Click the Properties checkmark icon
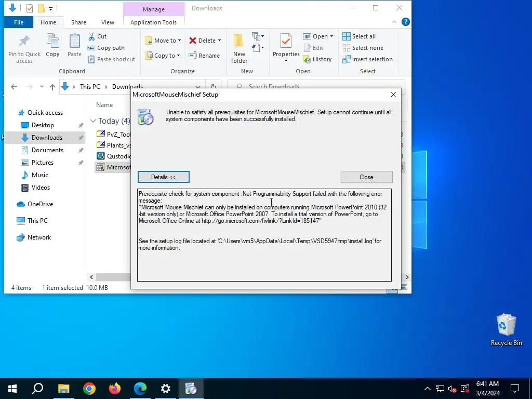This screenshot has width=532, height=399. 286,41
